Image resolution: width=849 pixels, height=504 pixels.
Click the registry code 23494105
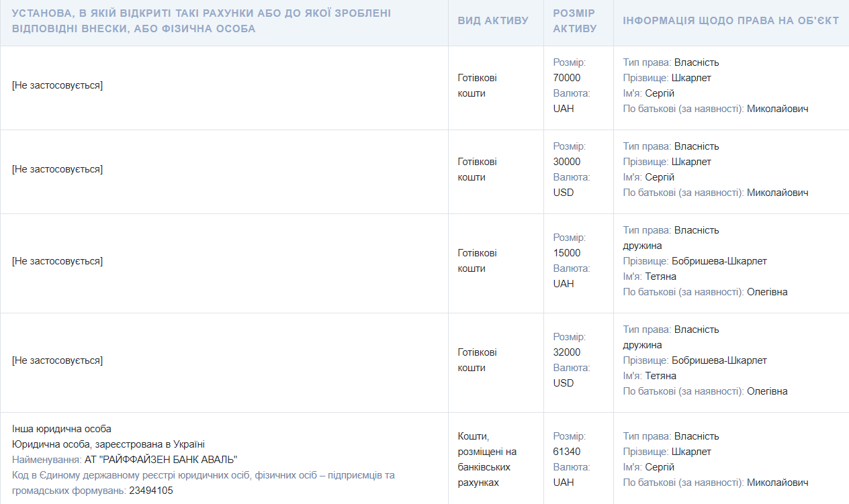[151, 491]
